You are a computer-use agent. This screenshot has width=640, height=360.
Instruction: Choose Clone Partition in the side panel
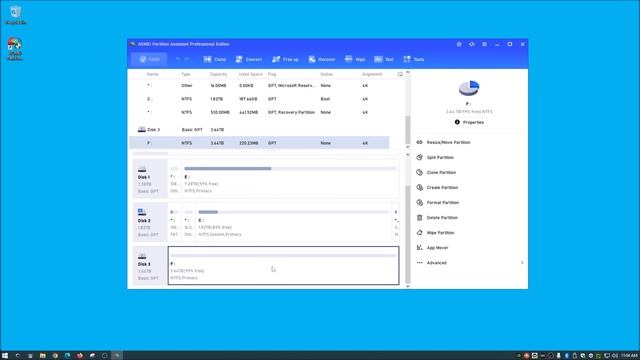point(436,173)
